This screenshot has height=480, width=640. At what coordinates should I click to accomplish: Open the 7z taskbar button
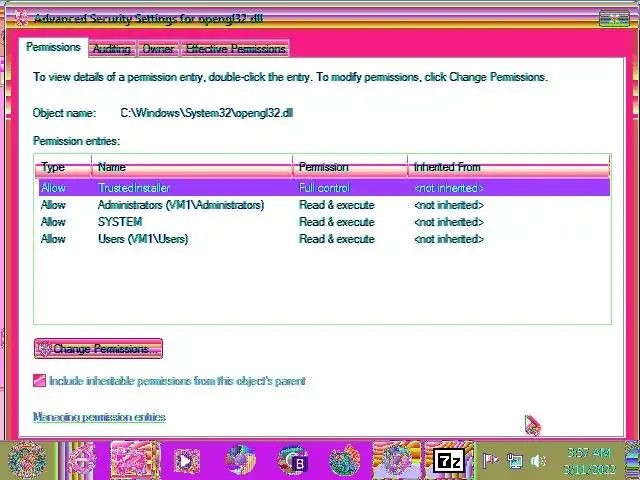coord(448,460)
